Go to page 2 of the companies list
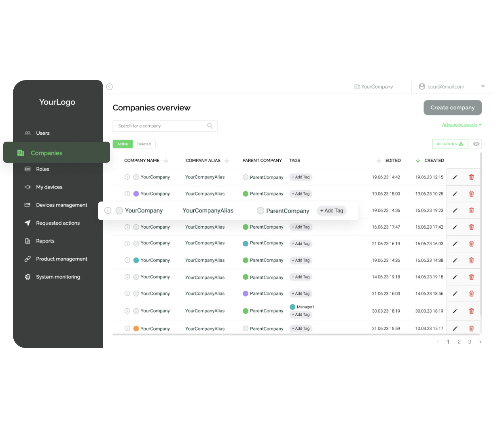The width and height of the screenshot is (504, 433). click(459, 342)
